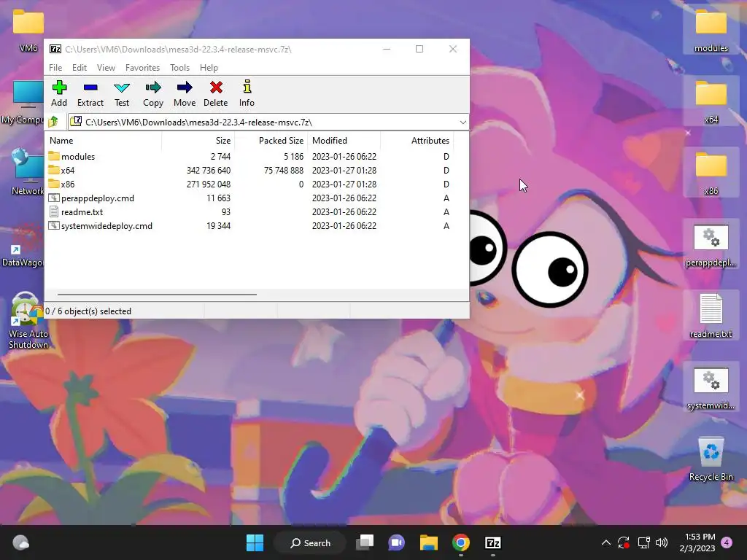Click the packed size 75 748 888

(x=284, y=171)
